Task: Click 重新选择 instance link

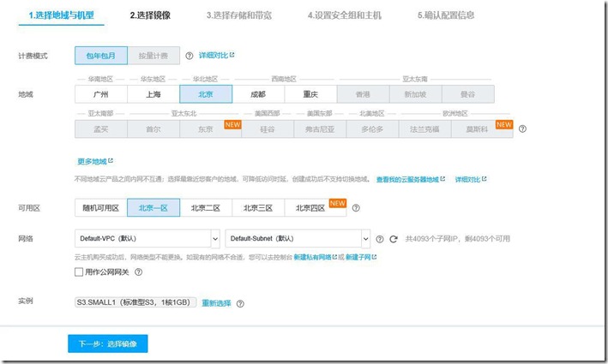Action: click(216, 303)
